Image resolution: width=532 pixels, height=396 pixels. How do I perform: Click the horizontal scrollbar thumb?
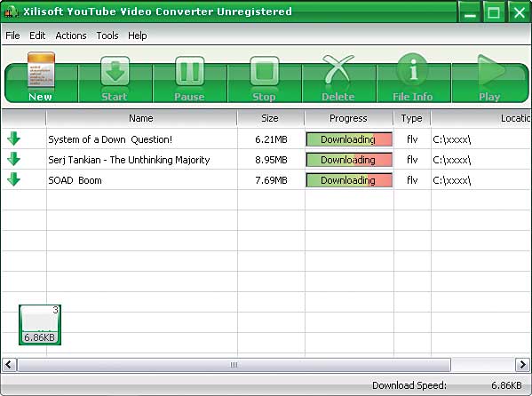(234, 365)
